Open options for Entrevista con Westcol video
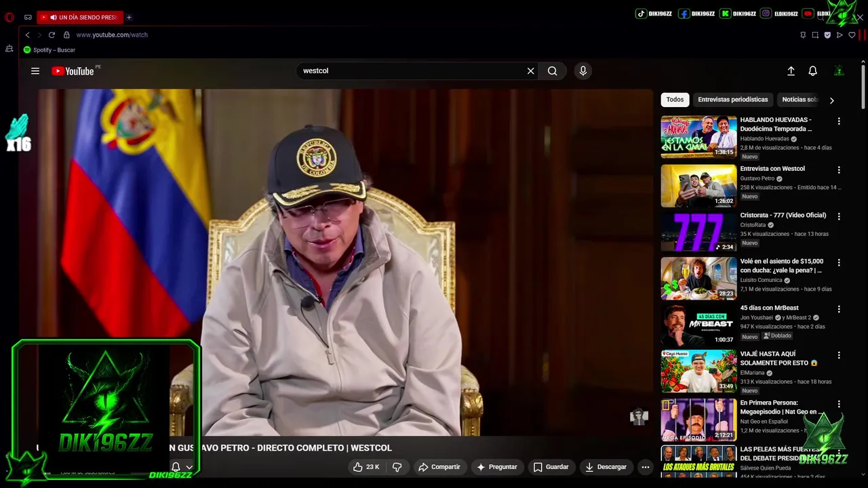Screen dimensions: 868x488 (x=839, y=170)
